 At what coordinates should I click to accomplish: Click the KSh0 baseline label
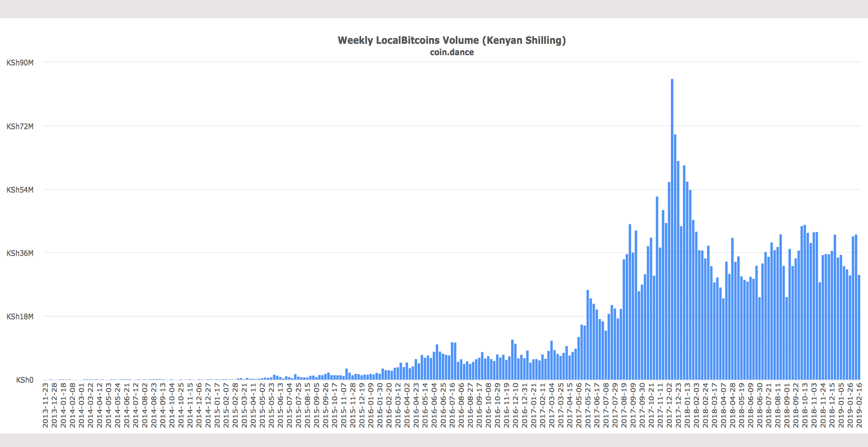tap(25, 380)
